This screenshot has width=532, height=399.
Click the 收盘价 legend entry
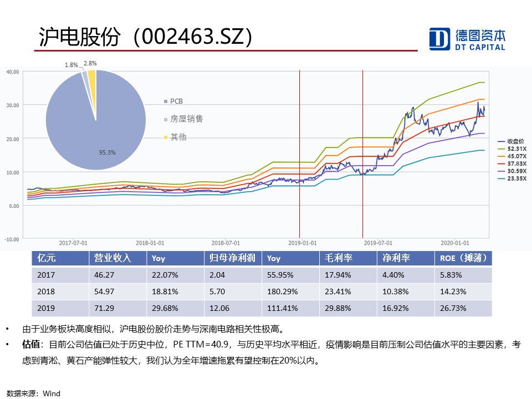[511, 141]
